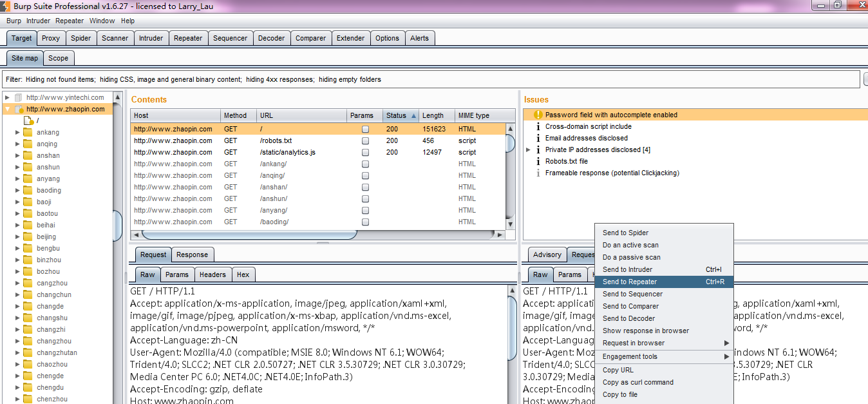Tick the Params checkbox for /robots.txt row

tap(365, 140)
